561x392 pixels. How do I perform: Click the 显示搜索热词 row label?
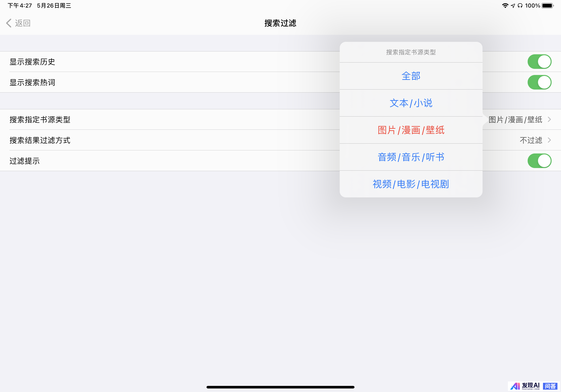tap(32, 82)
